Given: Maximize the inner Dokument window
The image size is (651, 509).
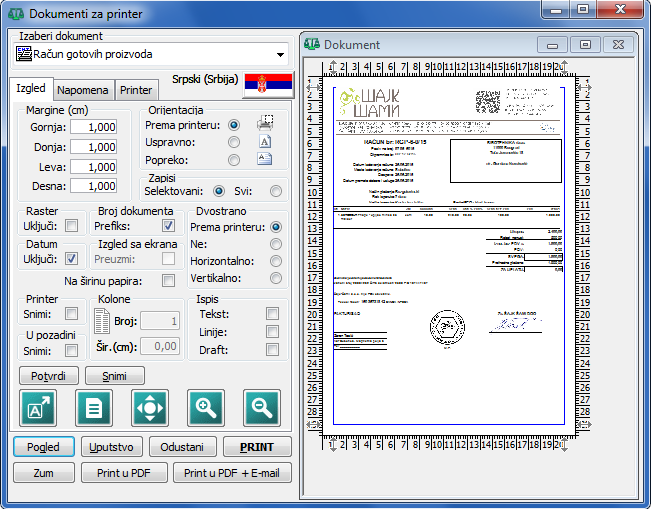Looking at the screenshot, I should (585, 44).
